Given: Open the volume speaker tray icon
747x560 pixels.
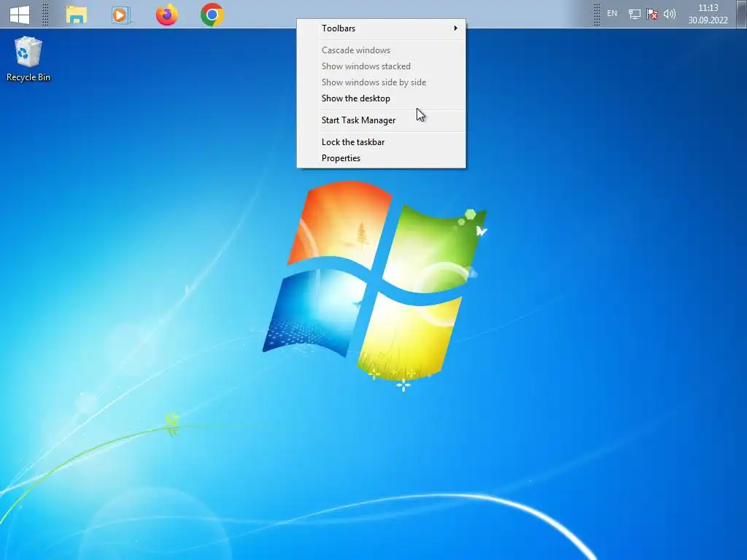Looking at the screenshot, I should (x=670, y=14).
